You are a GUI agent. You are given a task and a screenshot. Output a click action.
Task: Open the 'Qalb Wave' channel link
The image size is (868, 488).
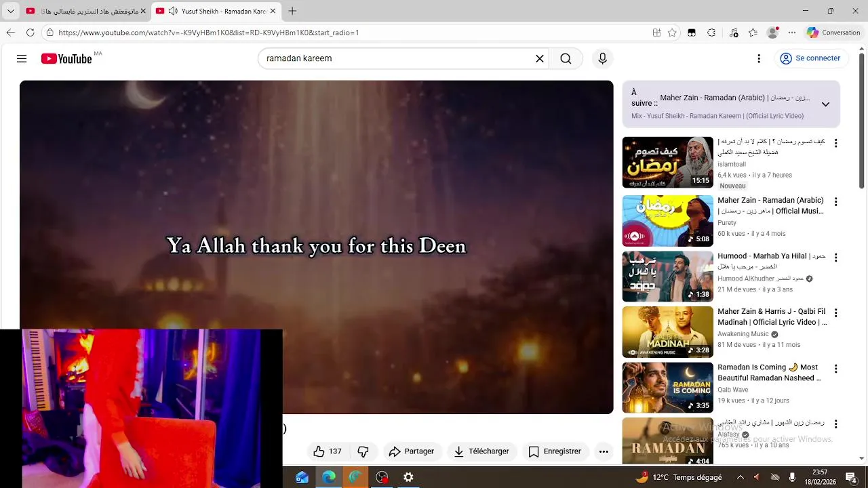pos(733,390)
